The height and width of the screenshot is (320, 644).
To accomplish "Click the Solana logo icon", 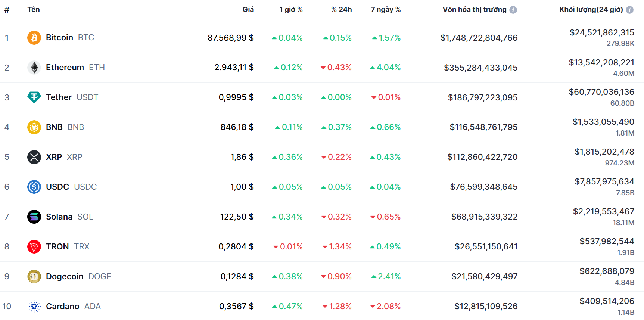I will pos(34,217).
